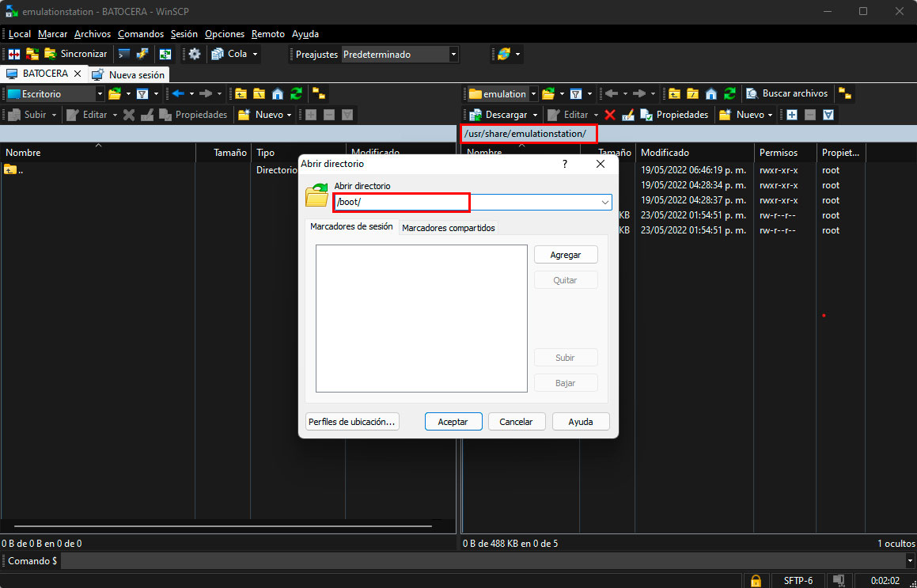Go to the local root directory icon
917x588 pixels.
[259, 93]
